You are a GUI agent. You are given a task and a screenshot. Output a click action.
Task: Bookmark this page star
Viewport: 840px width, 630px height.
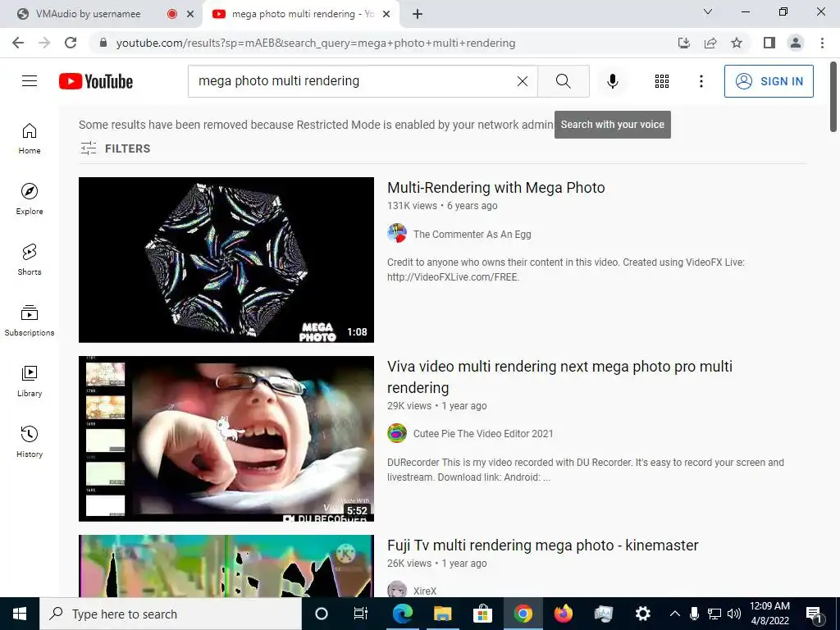737,43
